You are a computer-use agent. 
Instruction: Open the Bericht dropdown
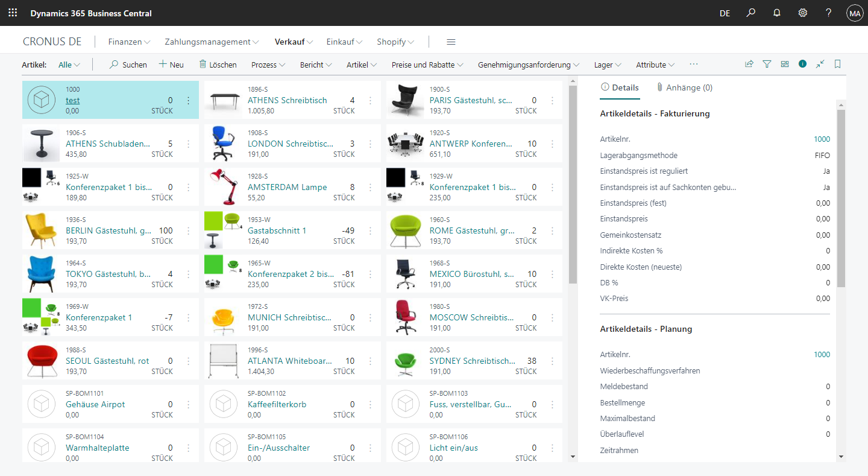pyautogui.click(x=316, y=65)
